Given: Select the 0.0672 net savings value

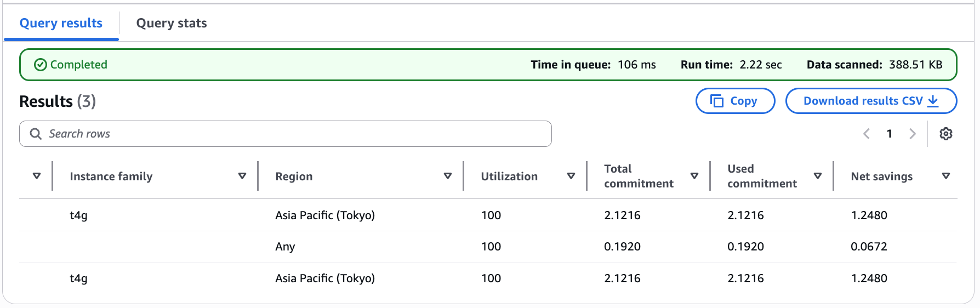Looking at the screenshot, I should [869, 247].
